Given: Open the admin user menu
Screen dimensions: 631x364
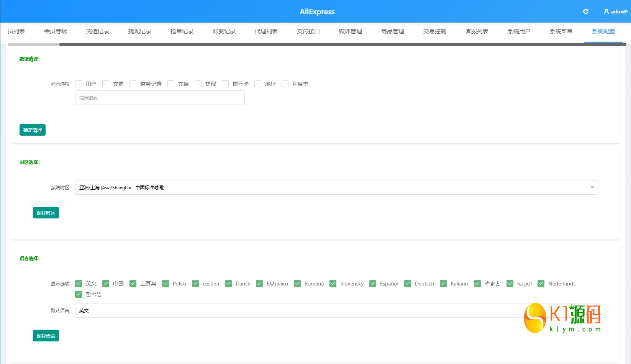Looking at the screenshot, I should point(616,11).
